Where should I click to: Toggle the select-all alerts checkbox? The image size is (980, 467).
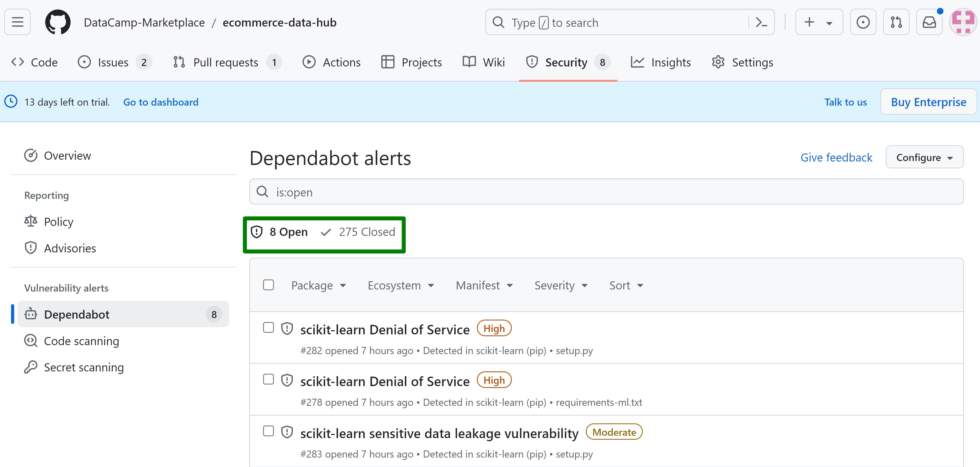click(x=269, y=285)
